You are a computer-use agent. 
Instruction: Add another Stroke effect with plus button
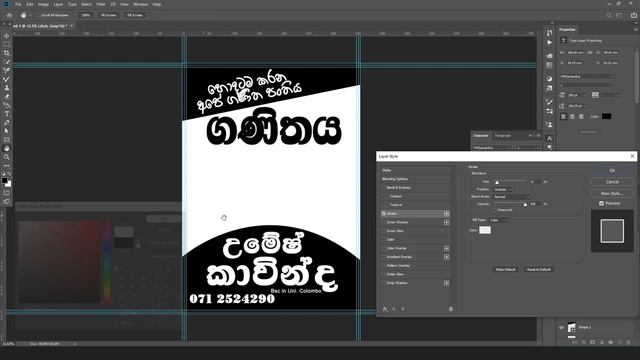[447, 213]
